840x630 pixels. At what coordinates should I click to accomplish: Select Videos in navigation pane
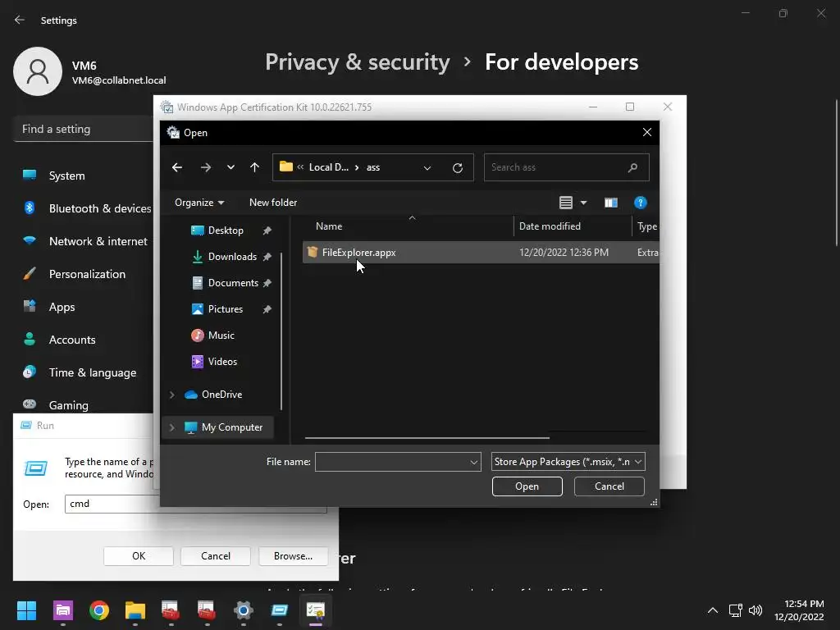[x=222, y=362]
